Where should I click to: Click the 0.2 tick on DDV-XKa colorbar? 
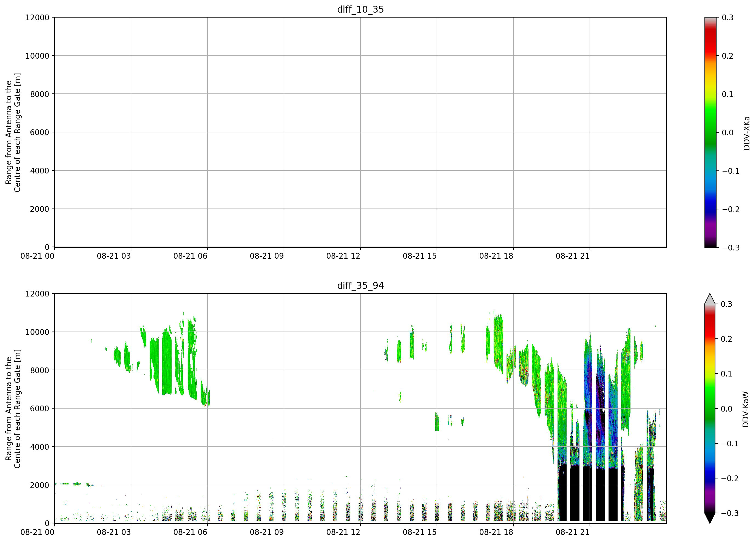[x=728, y=56]
